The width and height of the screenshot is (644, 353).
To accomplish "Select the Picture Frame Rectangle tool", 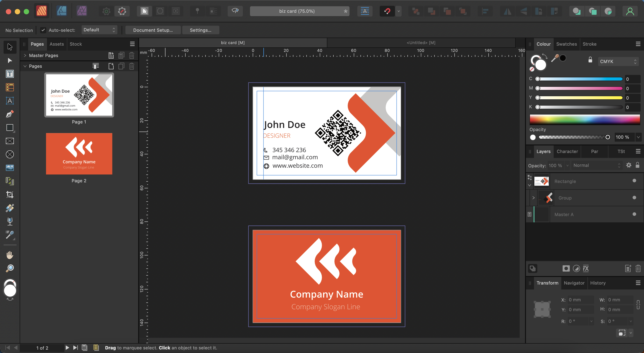I will pos(10,141).
